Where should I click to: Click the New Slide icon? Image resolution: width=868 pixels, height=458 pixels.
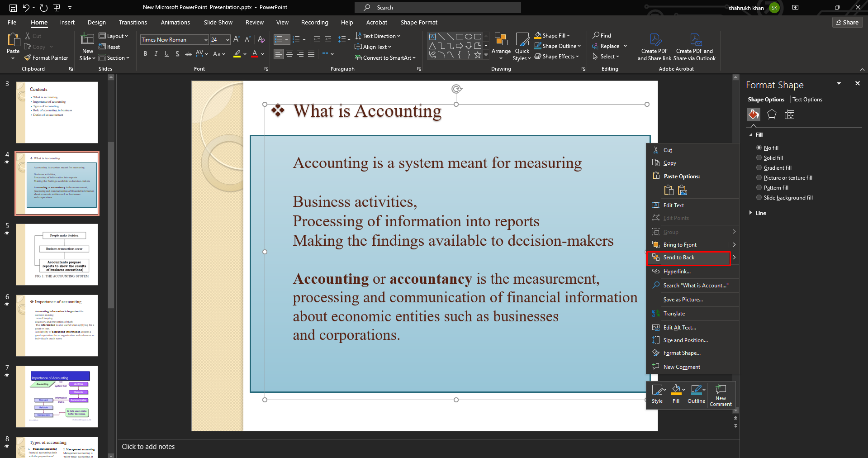click(87, 40)
